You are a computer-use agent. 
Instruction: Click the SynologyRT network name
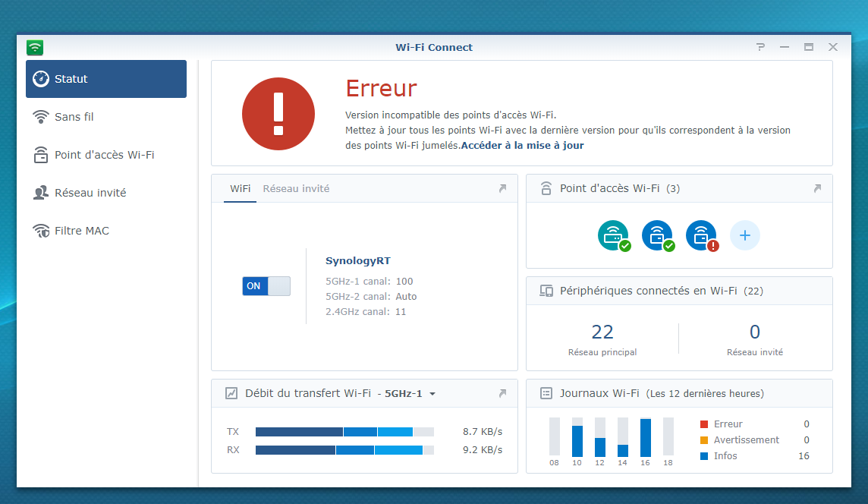pos(357,261)
